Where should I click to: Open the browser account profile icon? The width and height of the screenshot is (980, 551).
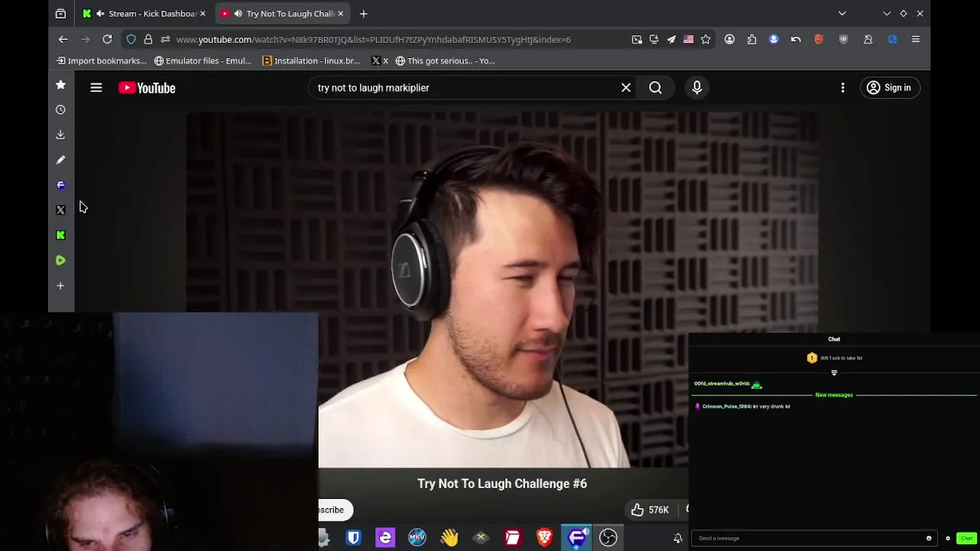(730, 40)
